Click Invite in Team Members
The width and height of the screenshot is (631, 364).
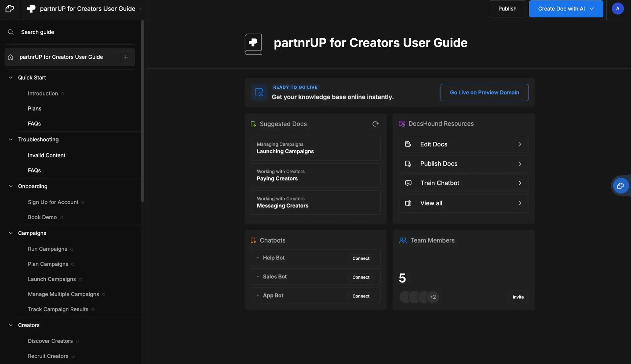[518, 297]
